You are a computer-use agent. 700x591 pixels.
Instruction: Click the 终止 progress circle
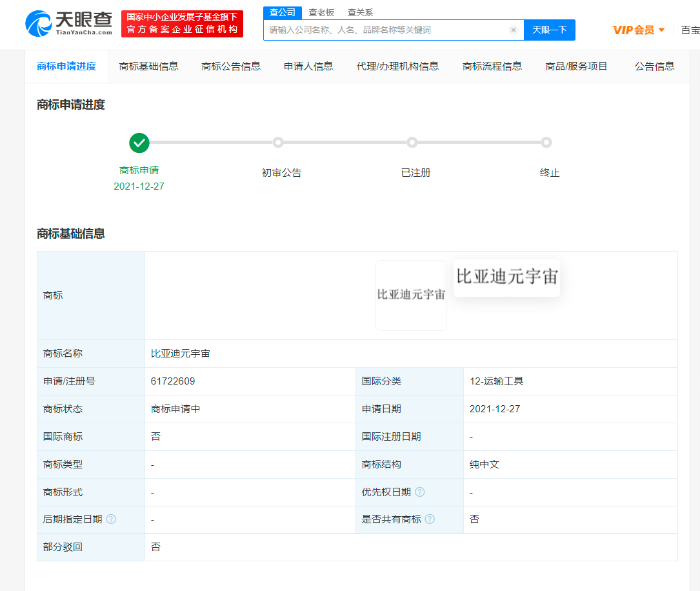tap(546, 143)
